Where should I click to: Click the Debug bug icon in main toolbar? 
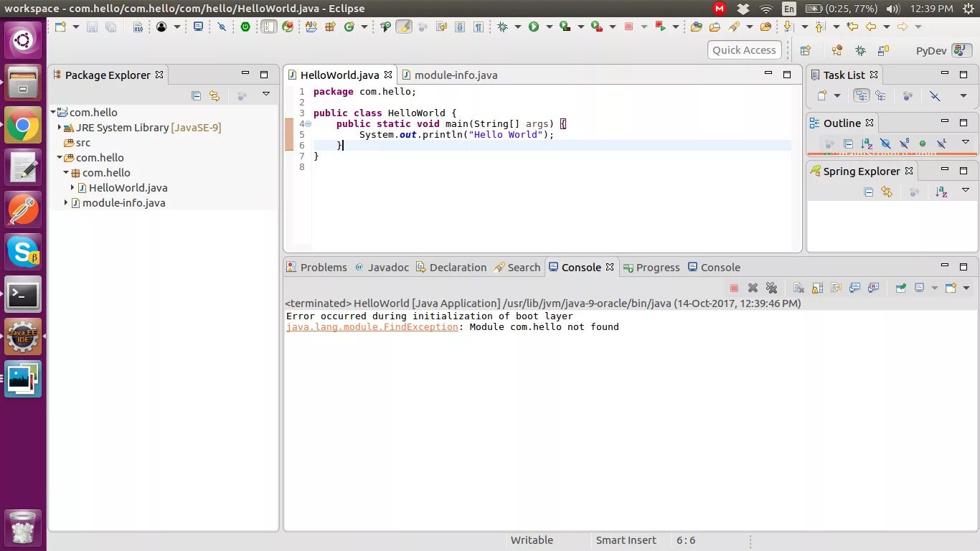(502, 27)
